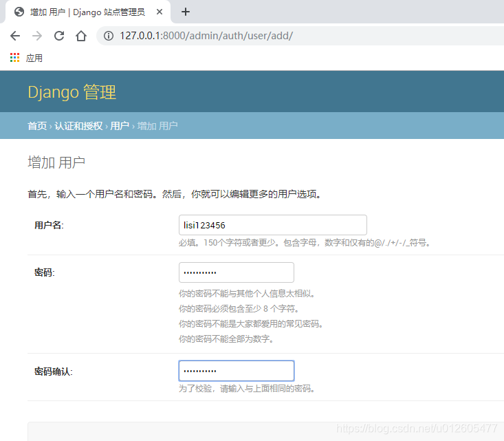Viewport: 504px width, 441px height.
Task: Go to 首页 in the breadcrumb
Action: click(x=37, y=126)
